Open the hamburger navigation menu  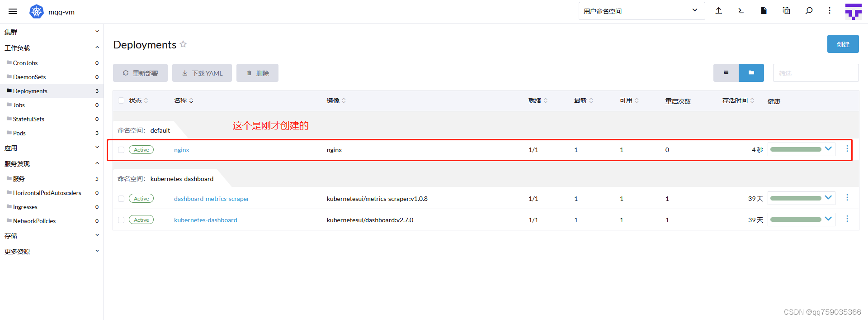(13, 11)
